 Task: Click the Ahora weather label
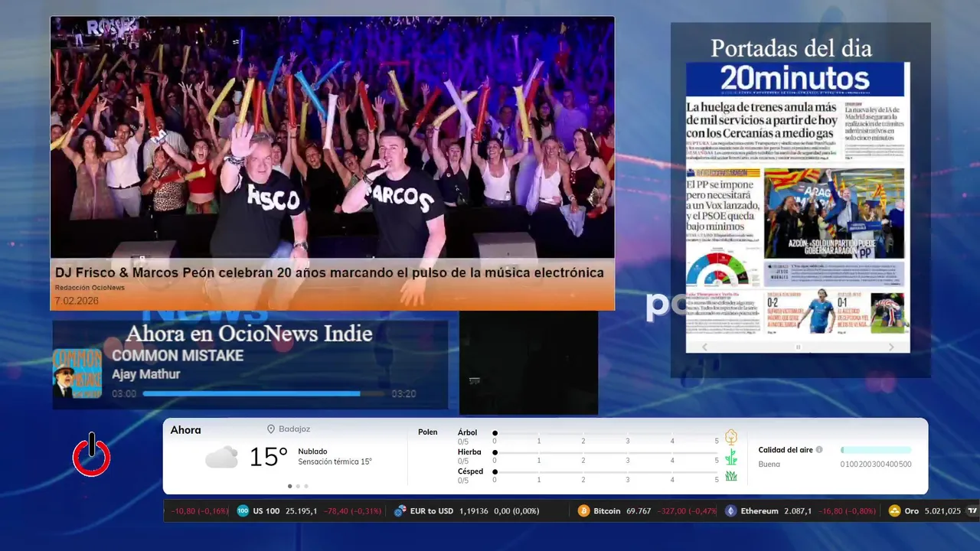185,430
